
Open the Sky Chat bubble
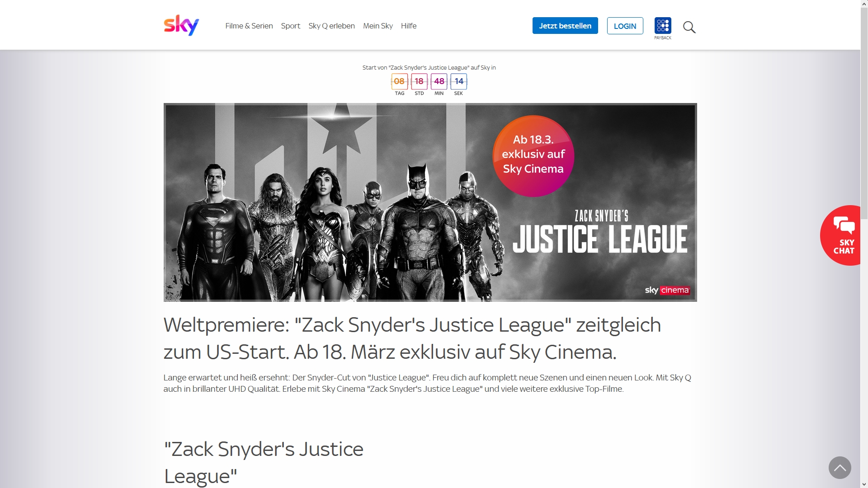point(841,235)
